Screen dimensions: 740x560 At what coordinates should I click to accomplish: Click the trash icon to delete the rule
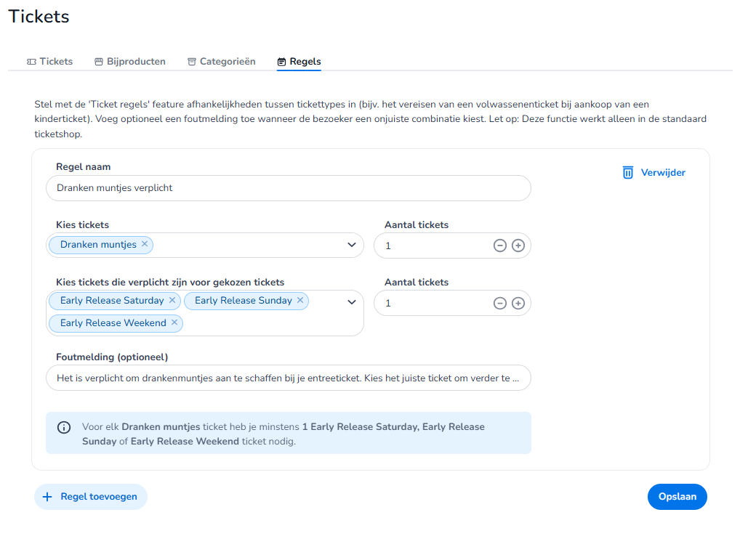pyautogui.click(x=628, y=173)
